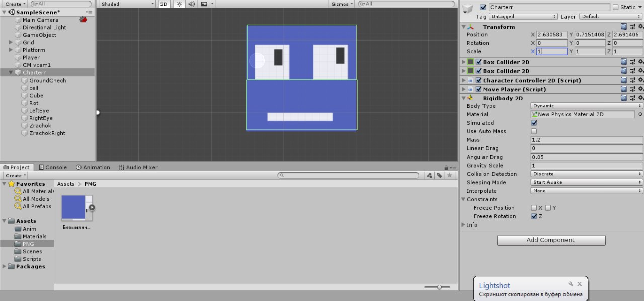Open the Gizmos dropdown
This screenshot has height=301, width=644.
coord(342,4)
